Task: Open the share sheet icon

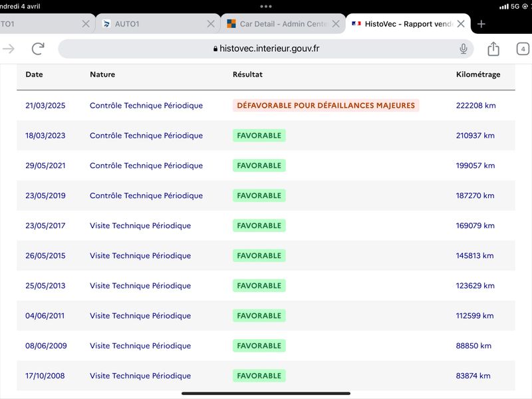Action: point(493,49)
